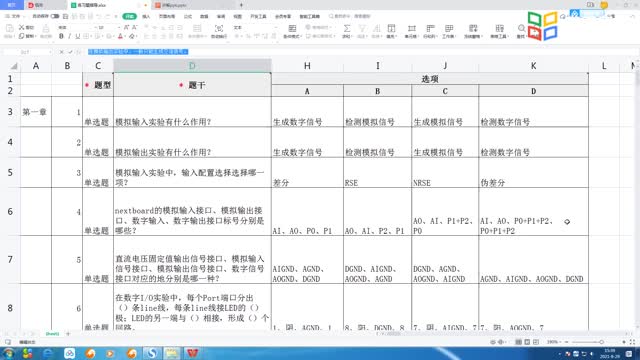Switch to the Developer Tools ribbon tab

(258, 16)
